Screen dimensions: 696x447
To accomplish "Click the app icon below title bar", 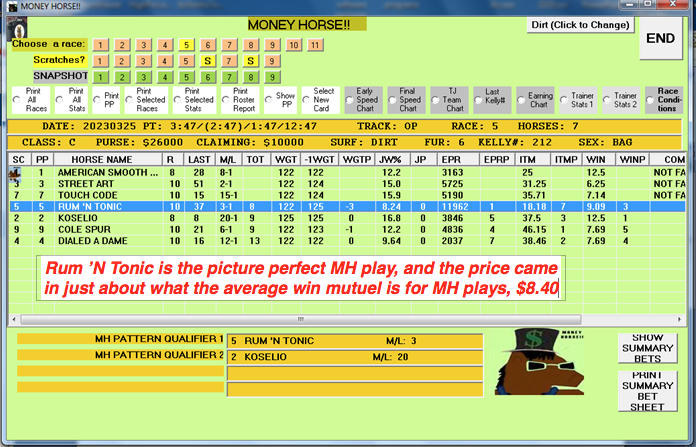I will coord(17,28).
